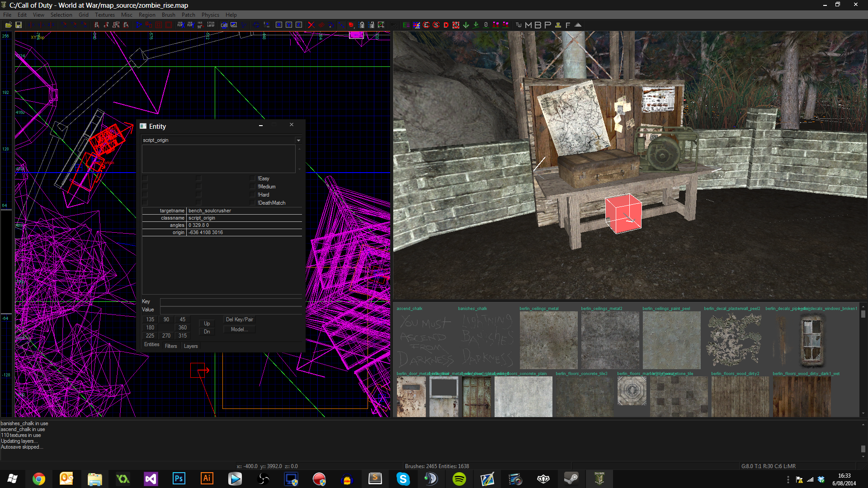Open Spotify from the taskbar
Image resolution: width=868 pixels, height=488 pixels.
459,479
